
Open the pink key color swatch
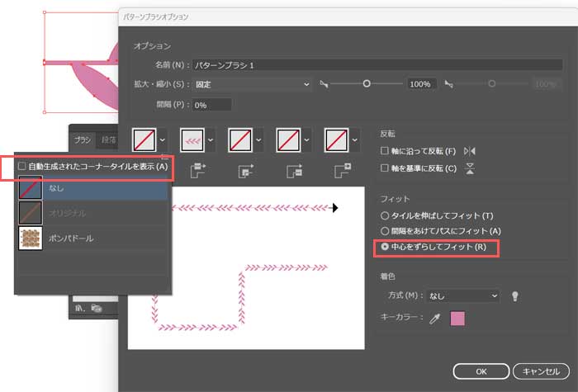[457, 319]
